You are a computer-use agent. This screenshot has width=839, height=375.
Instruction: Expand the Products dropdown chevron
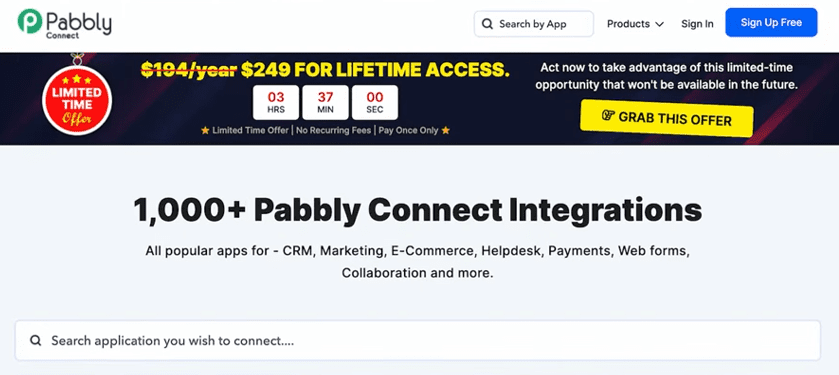click(x=660, y=24)
